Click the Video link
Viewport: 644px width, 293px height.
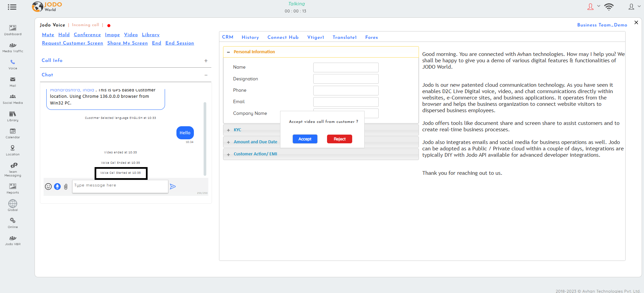tap(131, 35)
